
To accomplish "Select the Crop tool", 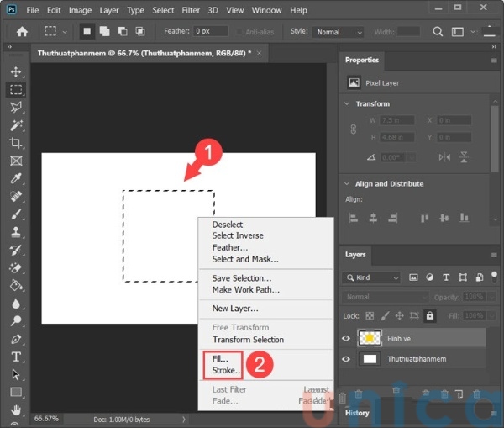I will pos(16,144).
